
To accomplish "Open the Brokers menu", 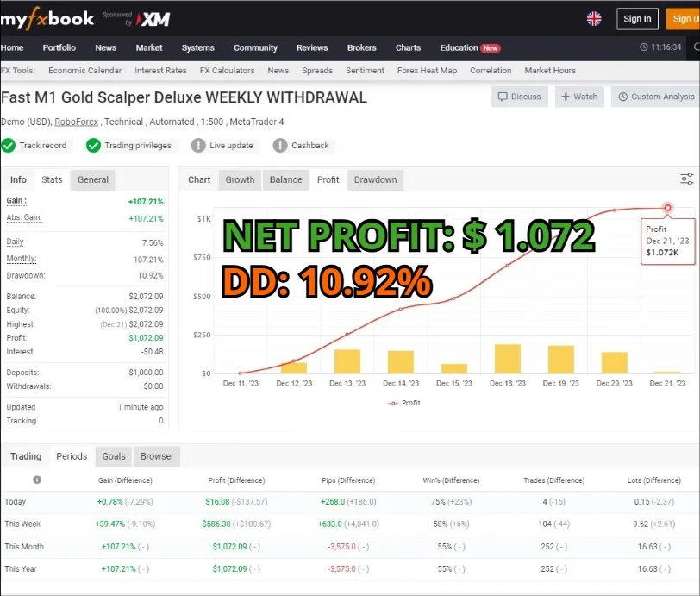I will [361, 47].
